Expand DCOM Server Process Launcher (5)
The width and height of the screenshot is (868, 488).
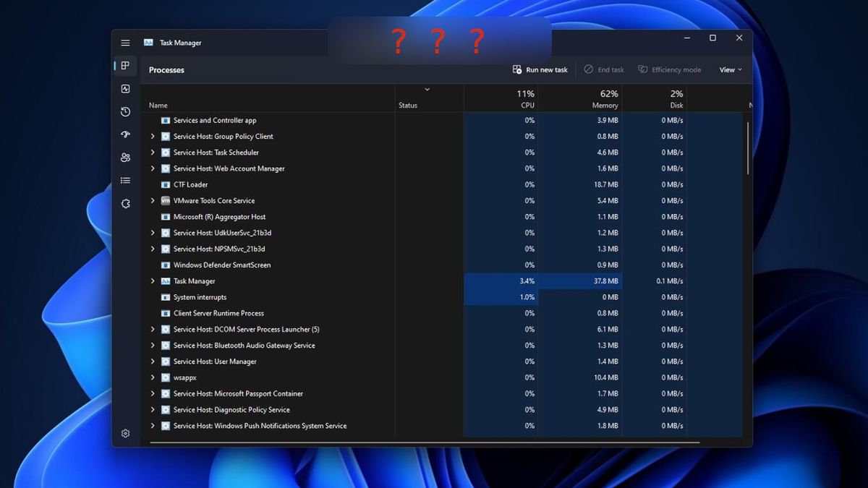[153, 330]
